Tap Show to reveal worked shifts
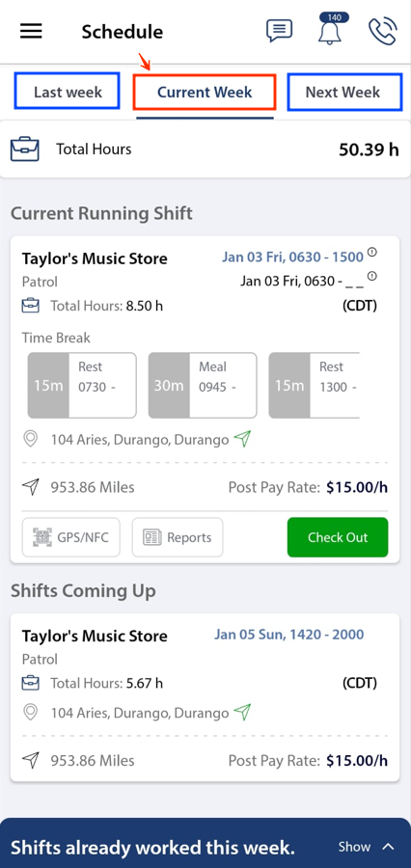 354,847
